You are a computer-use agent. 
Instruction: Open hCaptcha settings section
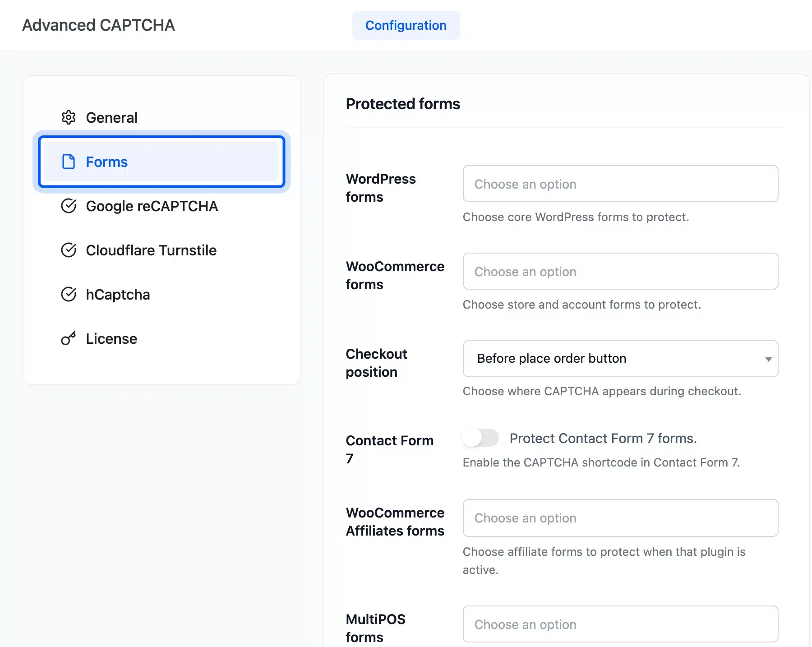(x=161, y=294)
